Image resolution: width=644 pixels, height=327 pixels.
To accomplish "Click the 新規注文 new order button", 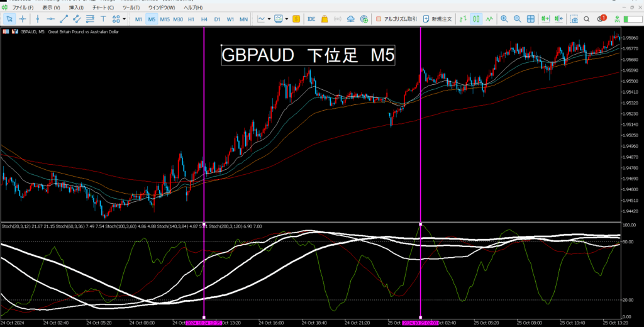I will tap(438, 19).
